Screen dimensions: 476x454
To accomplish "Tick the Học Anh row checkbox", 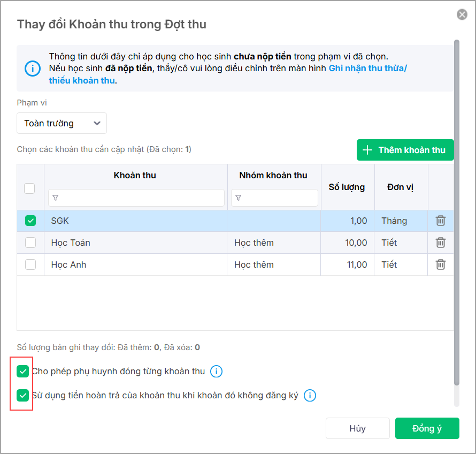I will click(30, 264).
